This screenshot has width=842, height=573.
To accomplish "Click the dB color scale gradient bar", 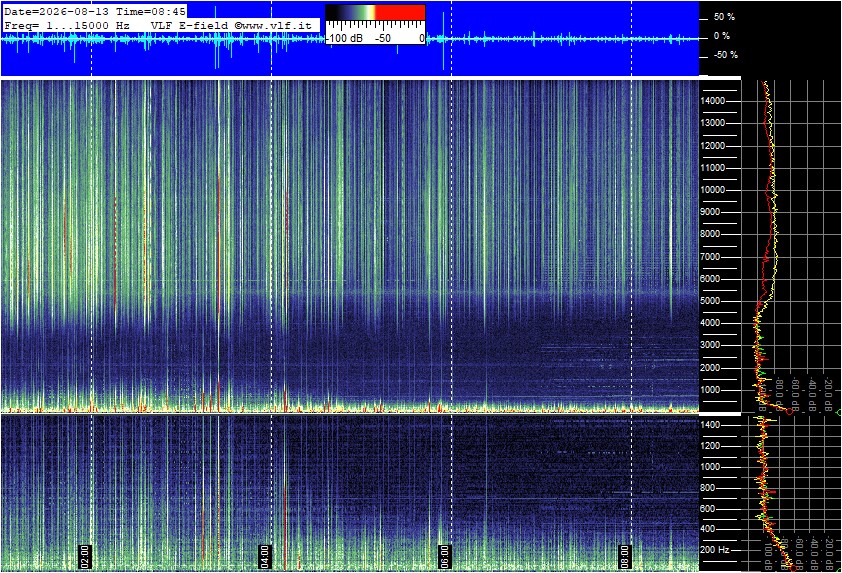I will point(375,12).
